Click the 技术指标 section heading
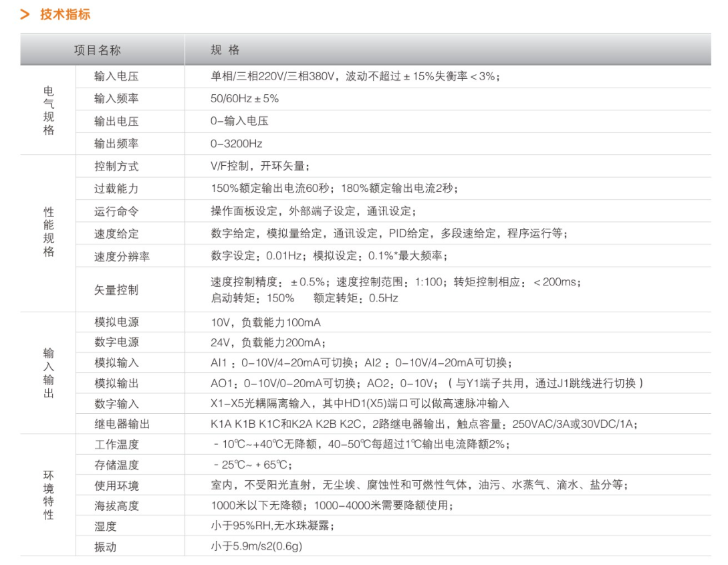728x565 pixels. pos(65,15)
